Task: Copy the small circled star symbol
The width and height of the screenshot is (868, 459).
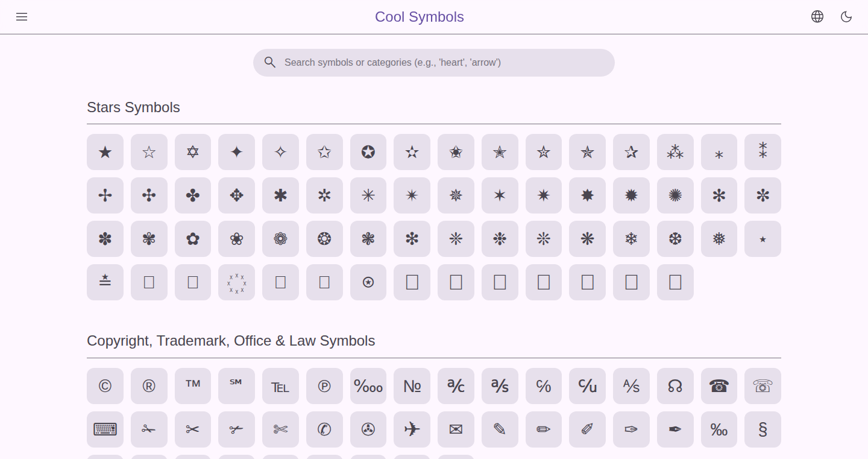Action: pos(368,282)
